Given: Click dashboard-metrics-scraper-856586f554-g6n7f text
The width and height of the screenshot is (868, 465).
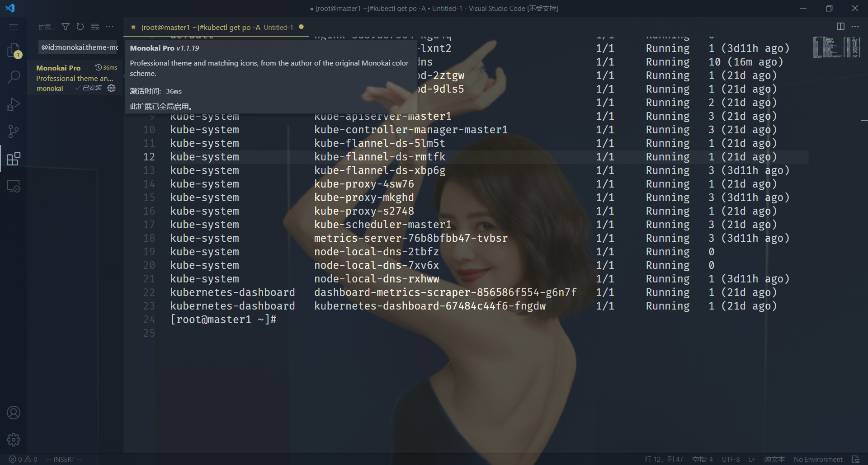Looking at the screenshot, I should (x=445, y=292).
